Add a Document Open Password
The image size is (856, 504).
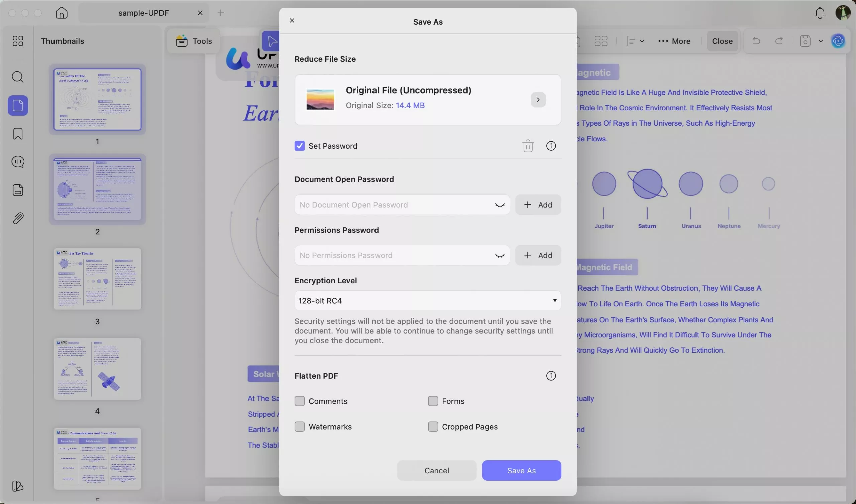coord(538,205)
